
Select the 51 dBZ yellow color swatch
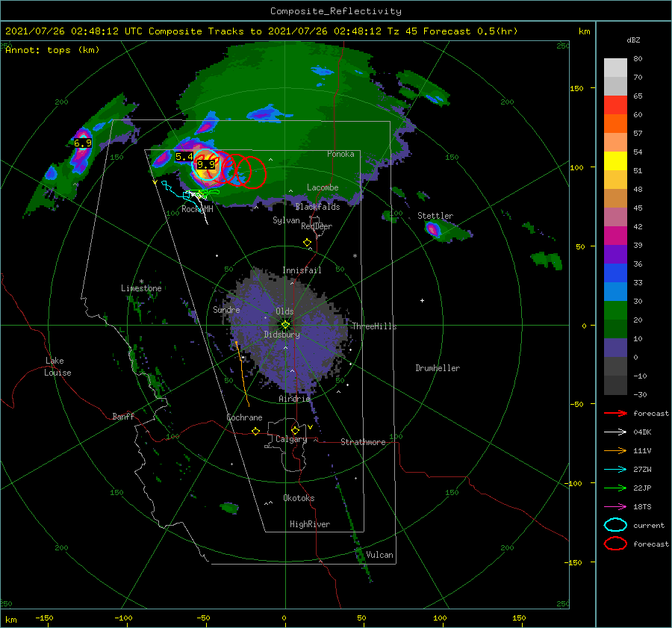click(x=615, y=161)
